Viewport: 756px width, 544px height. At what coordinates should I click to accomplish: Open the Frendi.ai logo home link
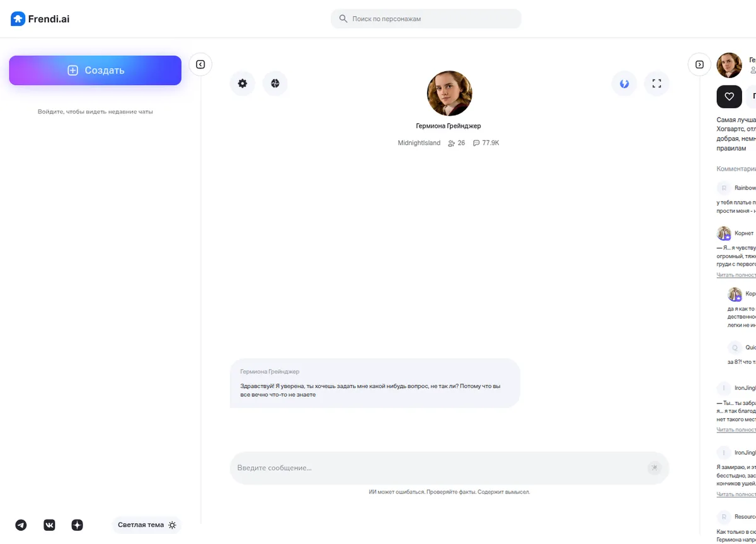(40, 19)
